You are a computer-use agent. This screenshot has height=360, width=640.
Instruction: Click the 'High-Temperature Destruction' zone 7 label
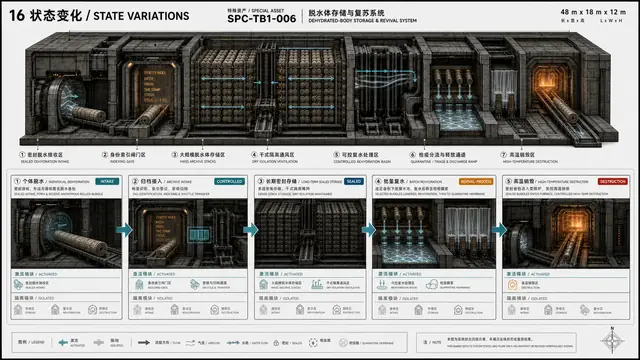coord(530,158)
